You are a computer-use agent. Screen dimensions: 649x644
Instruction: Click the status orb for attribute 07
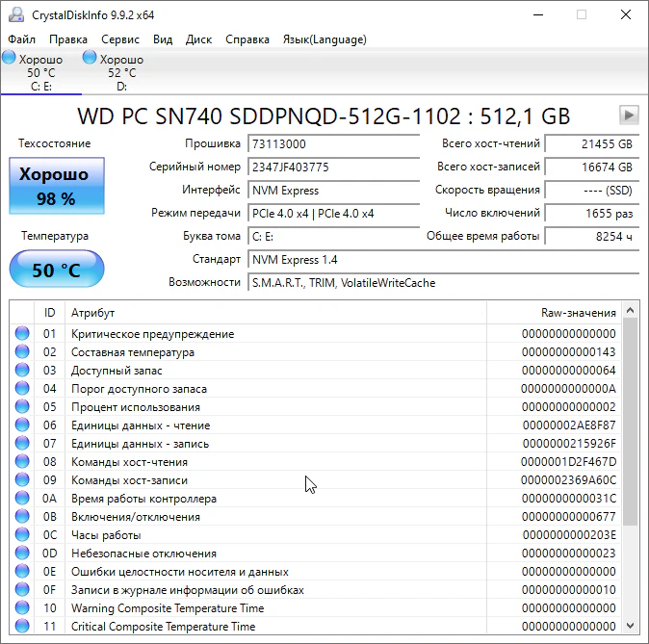pos(22,443)
